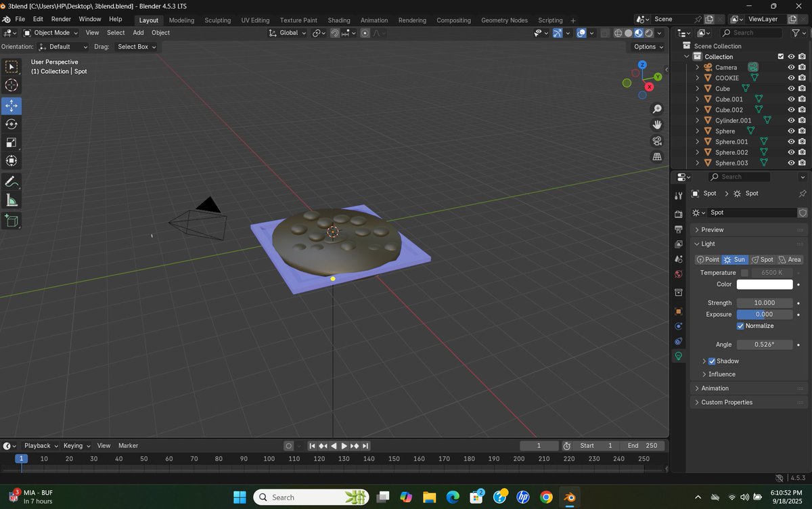Open the Default orientation dropdown

click(63, 47)
